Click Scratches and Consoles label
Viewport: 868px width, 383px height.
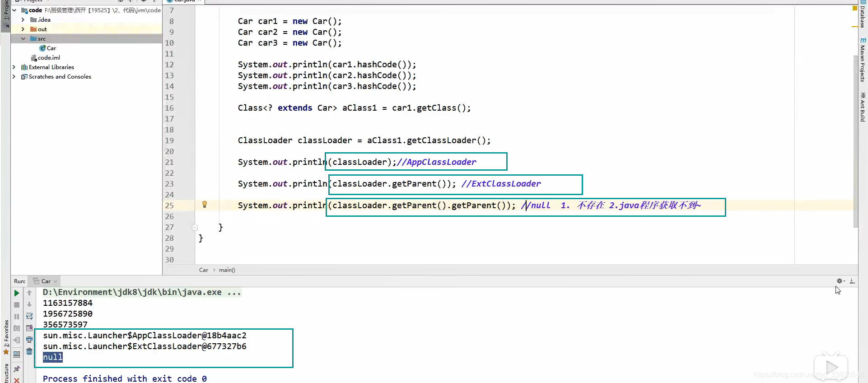(x=60, y=76)
